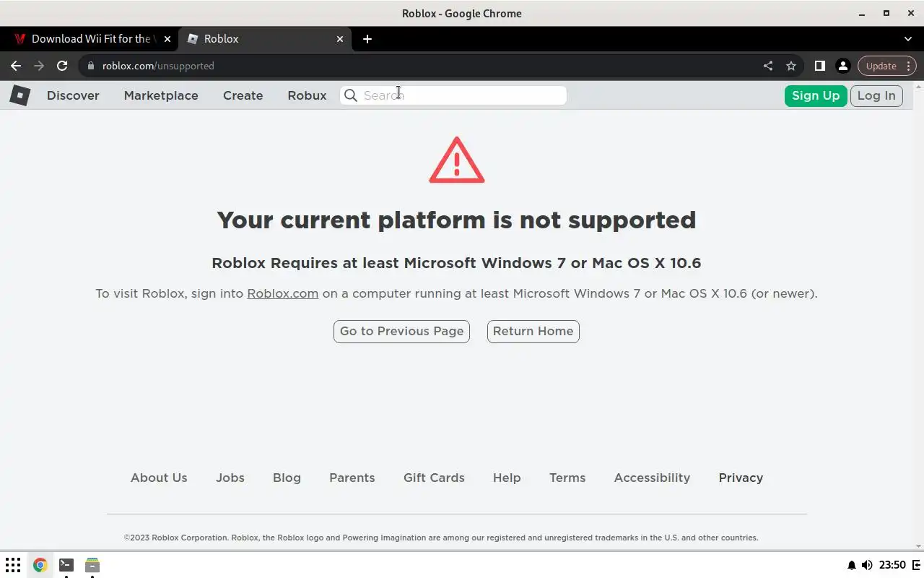Click the notification bell in system tray
924x578 pixels.
click(x=852, y=565)
